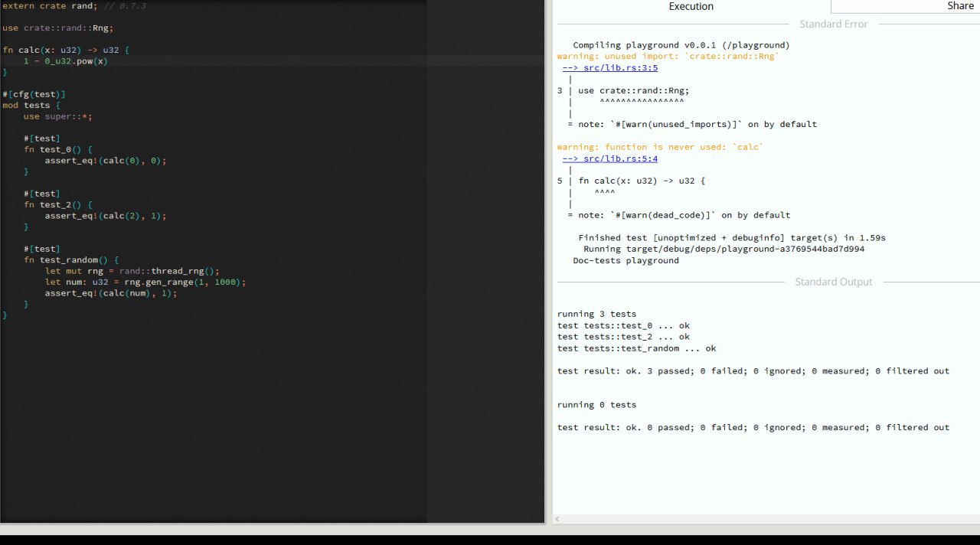
Task: Click 'test tests::test_0 ... ok' result
Action: (623, 325)
